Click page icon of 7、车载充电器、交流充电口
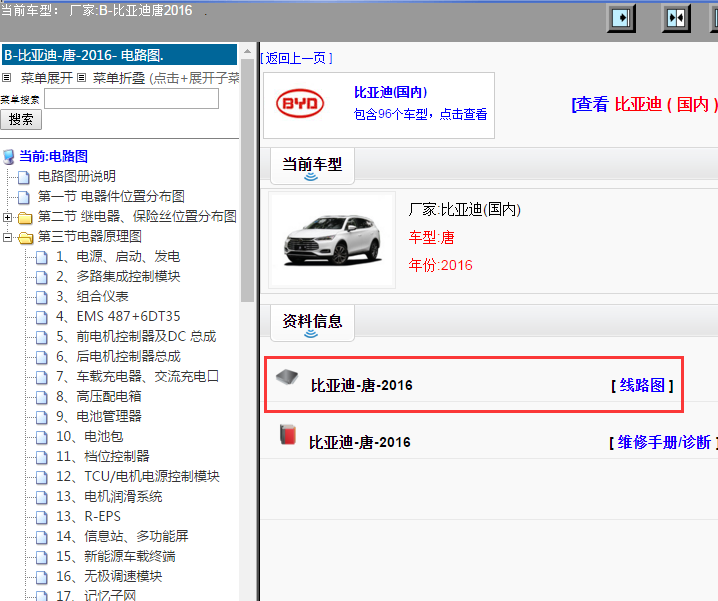This screenshot has width=718, height=601. point(42,377)
